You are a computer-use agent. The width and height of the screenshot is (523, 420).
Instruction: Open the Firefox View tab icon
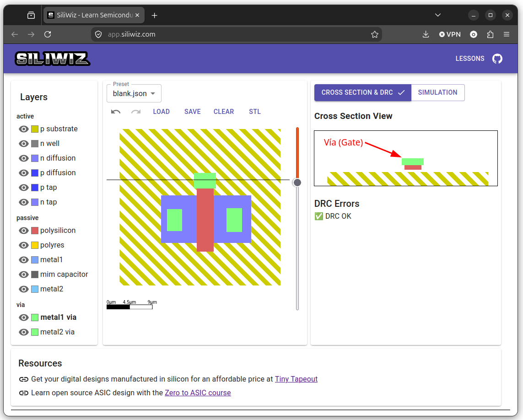coord(31,16)
